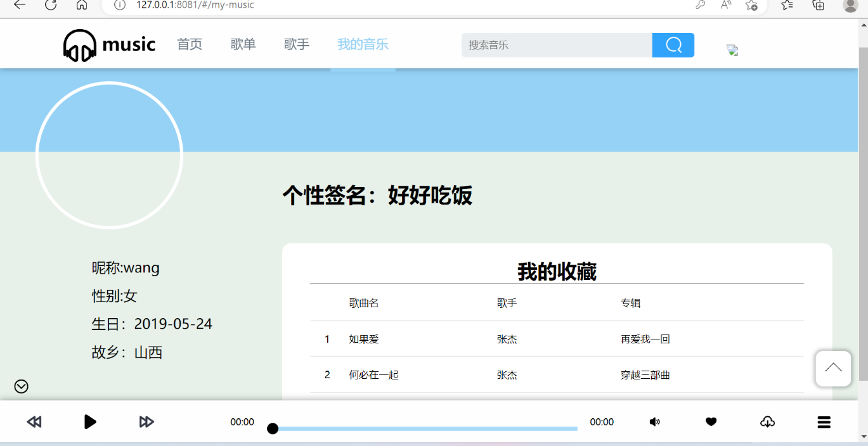The image size is (868, 446).
Task: Click the 个性签名：好好吃饭 text
Action: coord(378,195)
